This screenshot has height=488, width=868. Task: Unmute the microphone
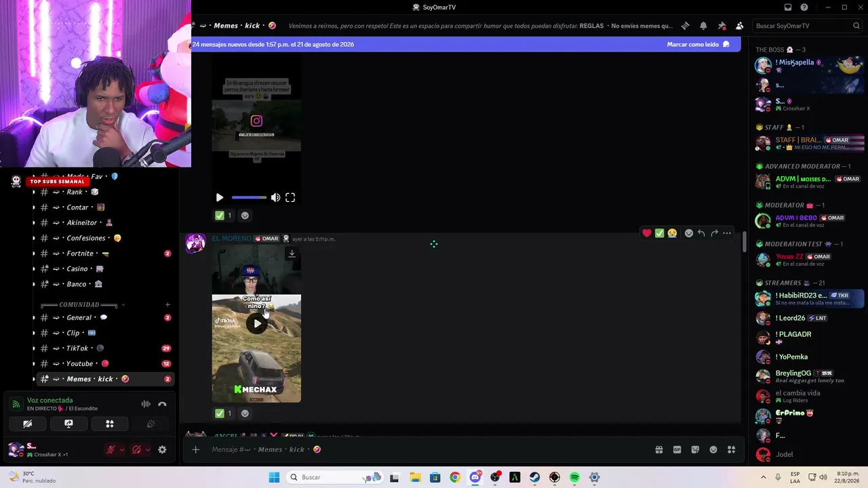coord(111,449)
